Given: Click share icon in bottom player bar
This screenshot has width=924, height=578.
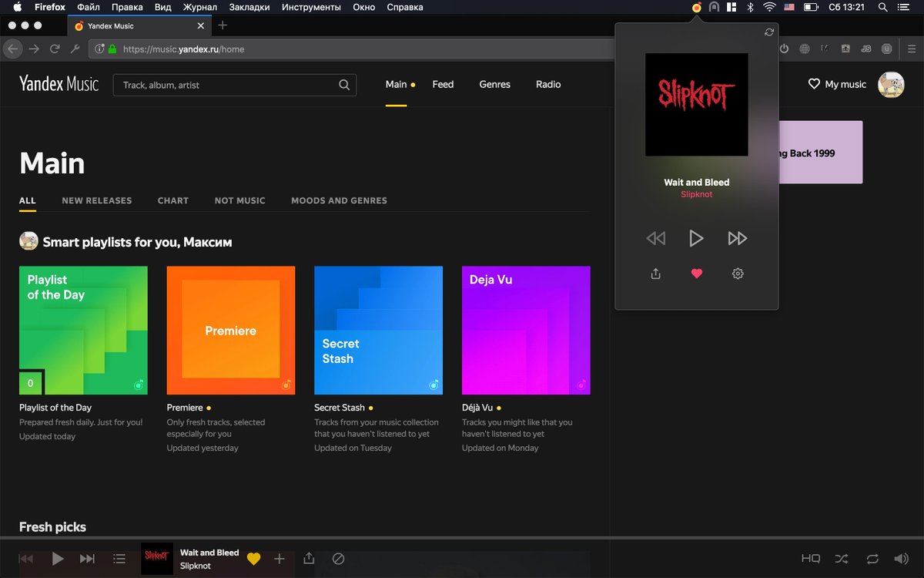Looking at the screenshot, I should pos(309,558).
